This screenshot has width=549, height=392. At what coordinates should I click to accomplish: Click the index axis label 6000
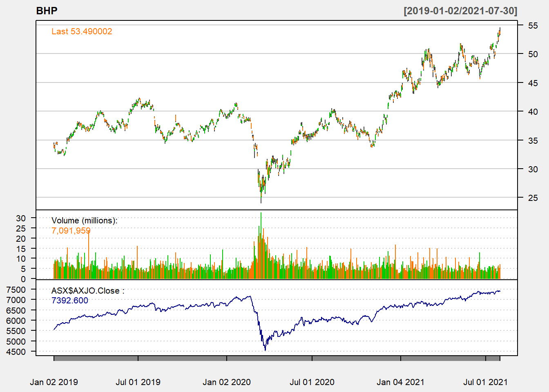pos(16,321)
